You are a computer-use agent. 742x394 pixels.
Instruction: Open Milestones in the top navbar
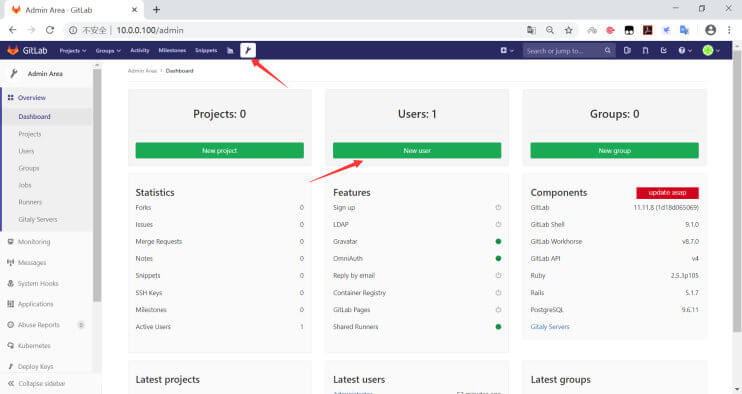tap(172, 51)
